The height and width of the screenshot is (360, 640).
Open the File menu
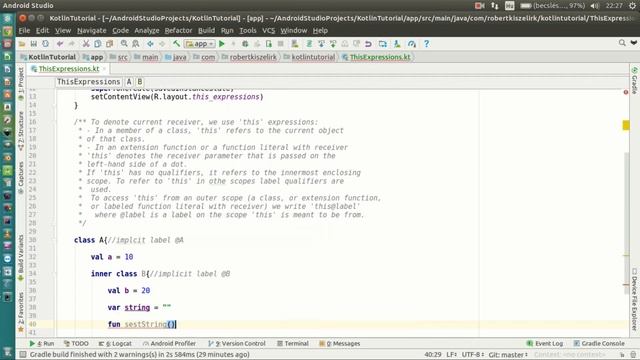[x=24, y=31]
